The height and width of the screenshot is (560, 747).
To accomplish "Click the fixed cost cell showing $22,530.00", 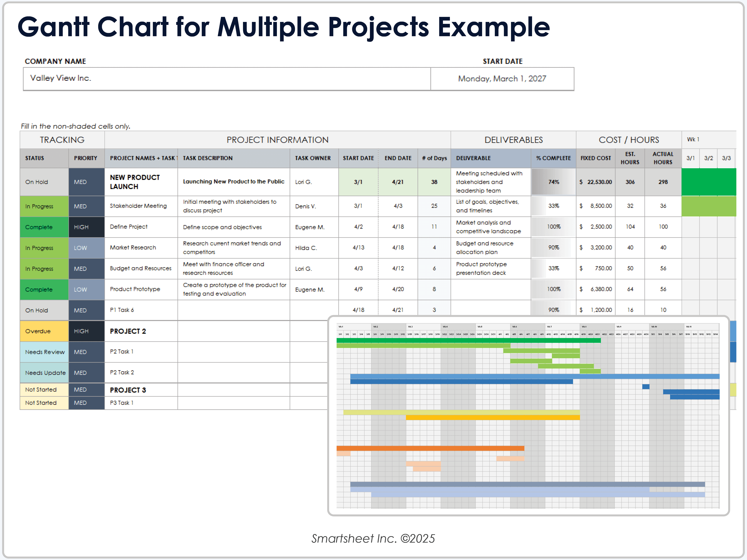I will tap(596, 182).
